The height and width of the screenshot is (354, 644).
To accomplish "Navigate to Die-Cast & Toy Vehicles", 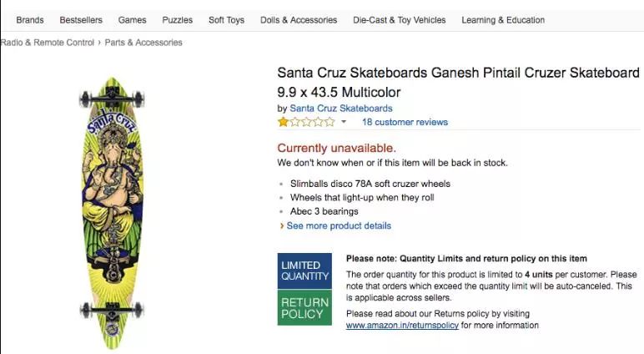I will click(x=399, y=20).
